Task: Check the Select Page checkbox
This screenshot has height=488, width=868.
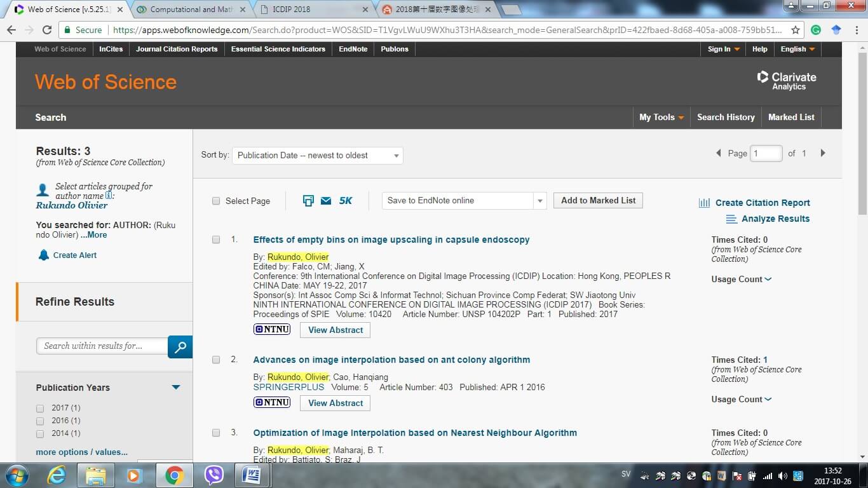Action: (216, 201)
